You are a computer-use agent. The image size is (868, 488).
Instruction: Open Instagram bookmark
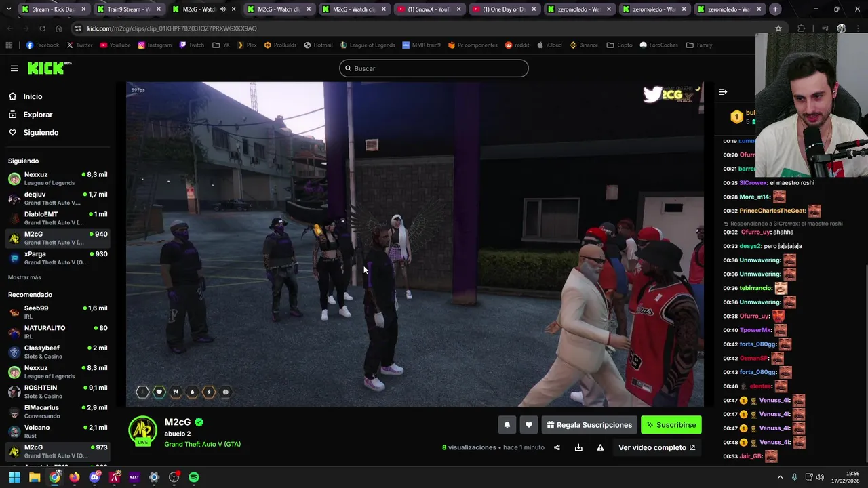click(155, 45)
